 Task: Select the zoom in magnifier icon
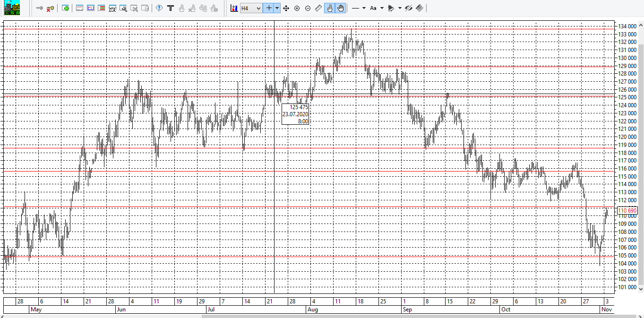click(x=297, y=8)
